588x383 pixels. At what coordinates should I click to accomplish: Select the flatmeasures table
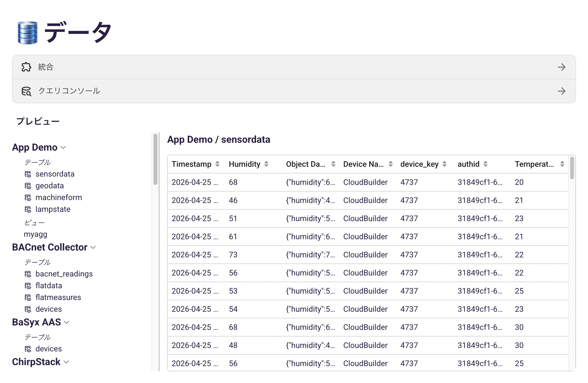pos(58,298)
